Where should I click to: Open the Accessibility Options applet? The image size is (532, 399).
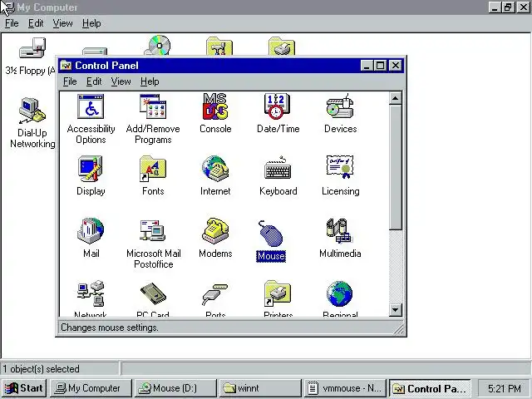(x=91, y=106)
